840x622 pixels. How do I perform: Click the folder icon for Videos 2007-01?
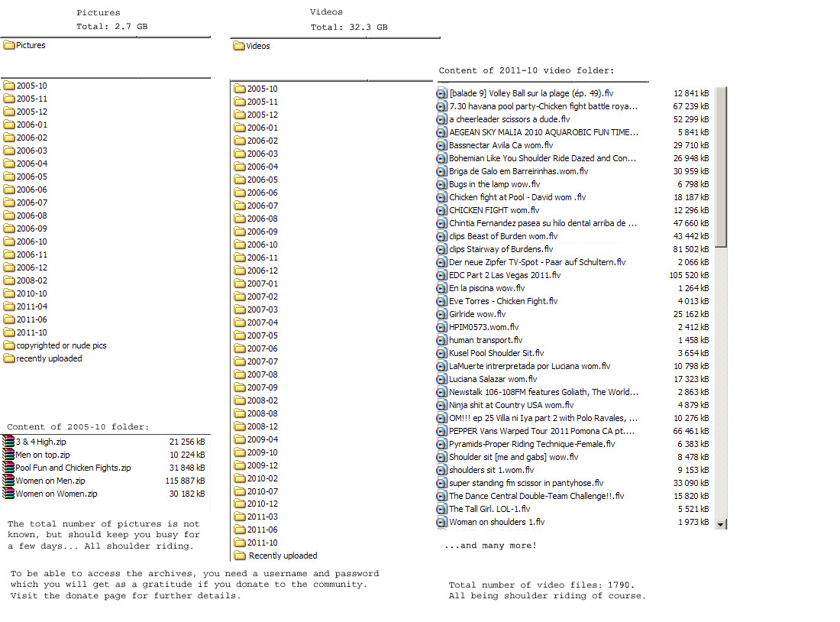coord(240,283)
